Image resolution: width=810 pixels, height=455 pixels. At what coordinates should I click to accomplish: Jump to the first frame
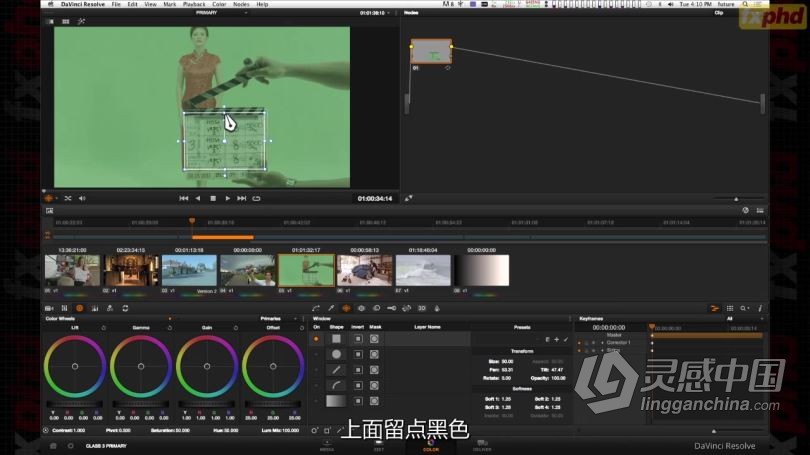point(183,198)
